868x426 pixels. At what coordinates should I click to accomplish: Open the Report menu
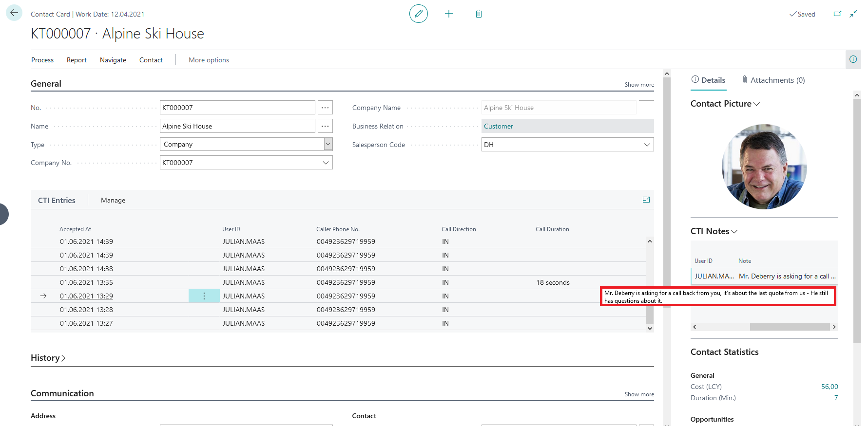(77, 60)
